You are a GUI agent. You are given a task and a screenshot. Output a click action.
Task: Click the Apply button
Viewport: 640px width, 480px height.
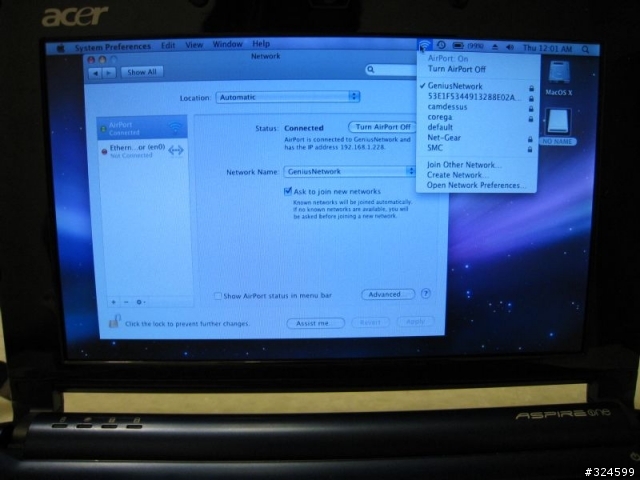tap(415, 322)
